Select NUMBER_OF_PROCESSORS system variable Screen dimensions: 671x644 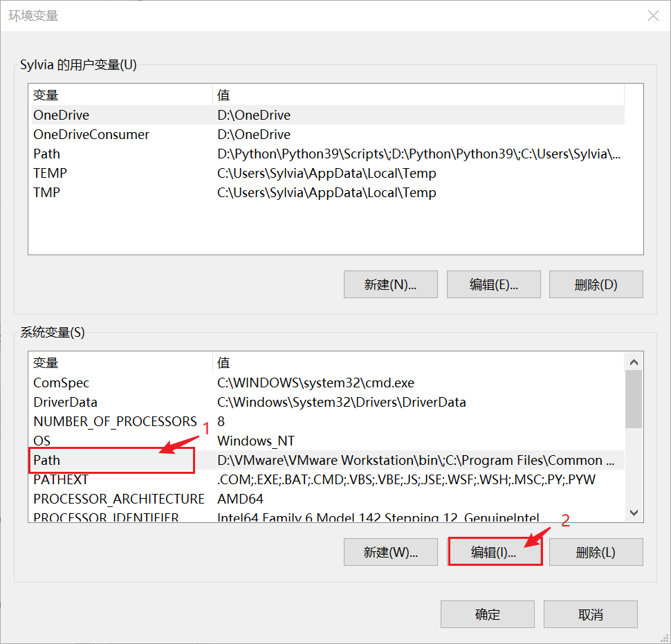tap(328, 421)
